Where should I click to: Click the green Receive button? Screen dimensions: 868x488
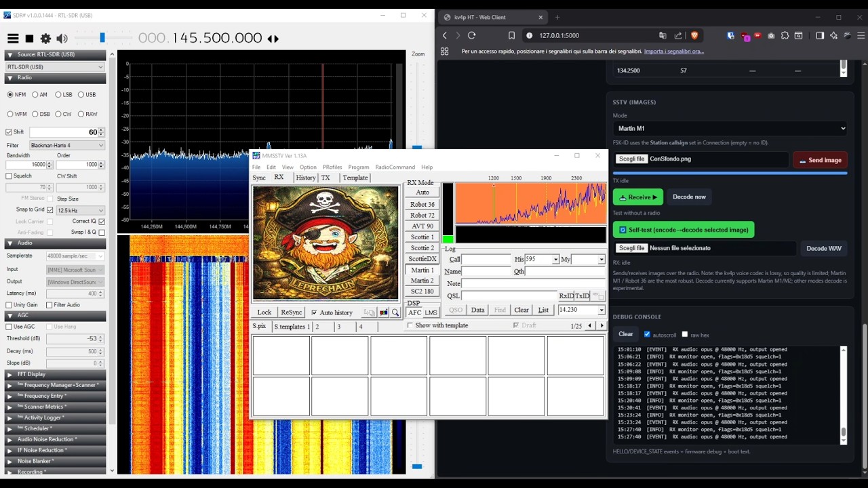pyautogui.click(x=638, y=197)
